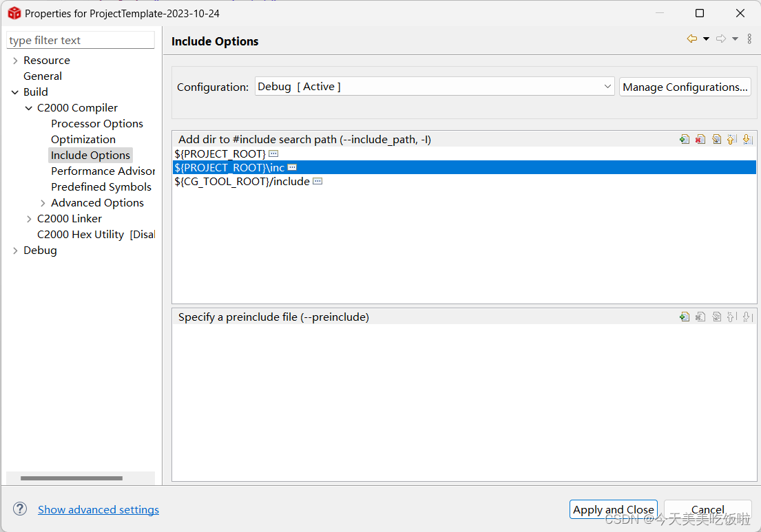
Task: Move selected include path down
Action: point(747,140)
